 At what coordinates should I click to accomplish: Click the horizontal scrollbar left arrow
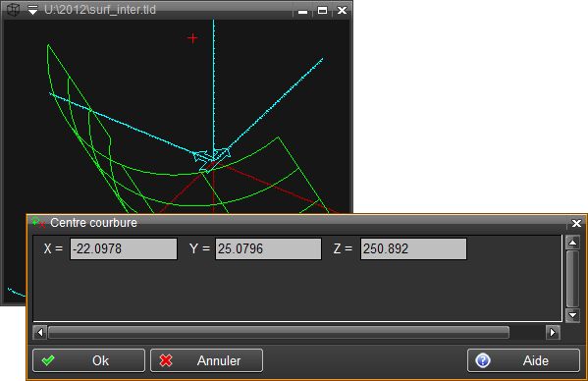(x=40, y=332)
